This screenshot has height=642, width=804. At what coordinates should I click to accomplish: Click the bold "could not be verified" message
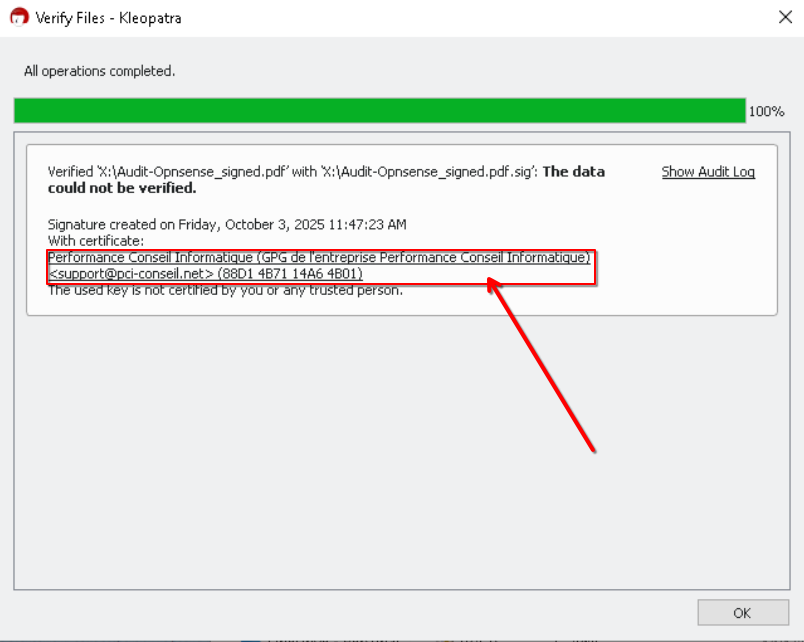[122, 188]
